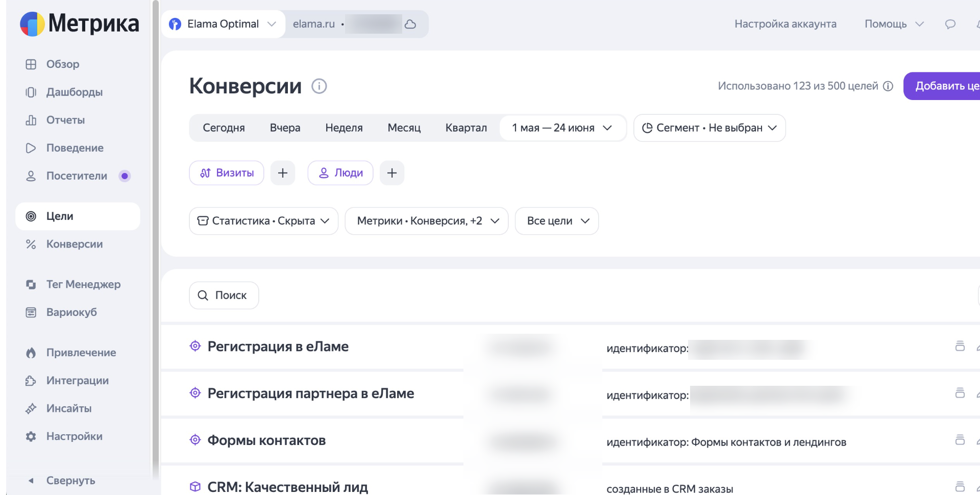This screenshot has width=980, height=495.
Task: Click the Привлечение flame icon
Action: (x=31, y=353)
